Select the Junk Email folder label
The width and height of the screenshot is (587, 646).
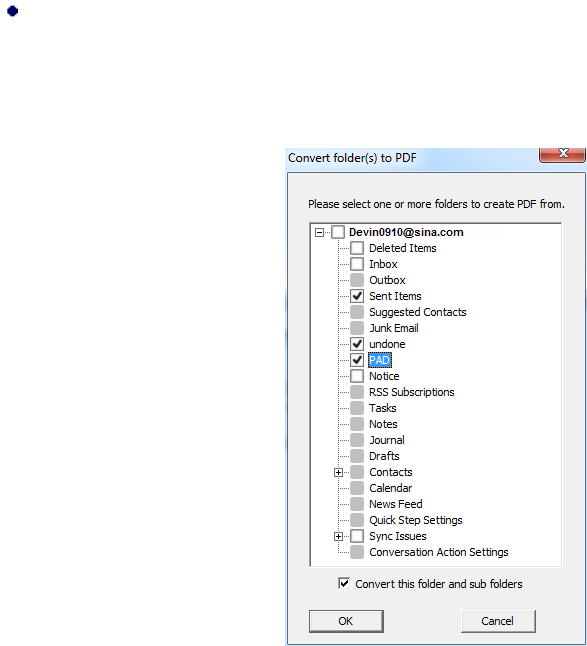point(394,328)
